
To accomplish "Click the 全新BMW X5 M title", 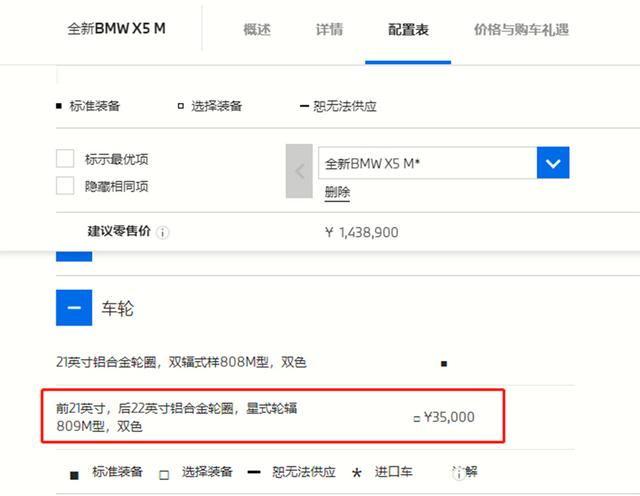I will (x=116, y=29).
